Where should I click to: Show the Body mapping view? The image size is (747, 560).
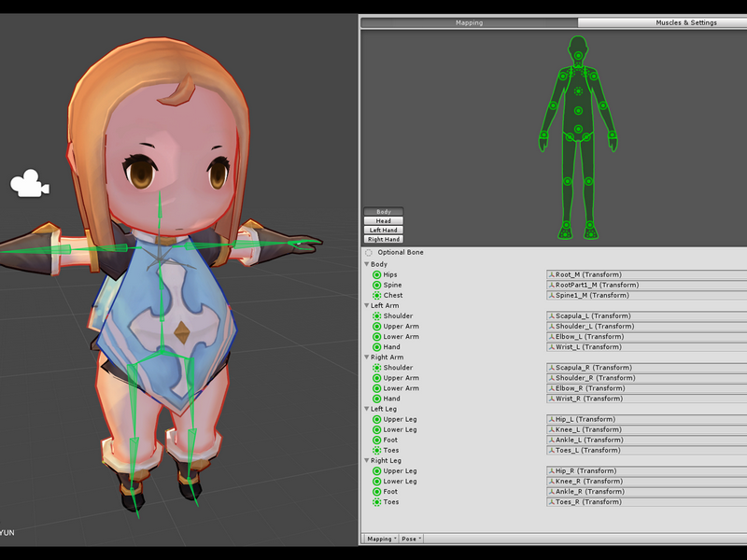pyautogui.click(x=384, y=212)
